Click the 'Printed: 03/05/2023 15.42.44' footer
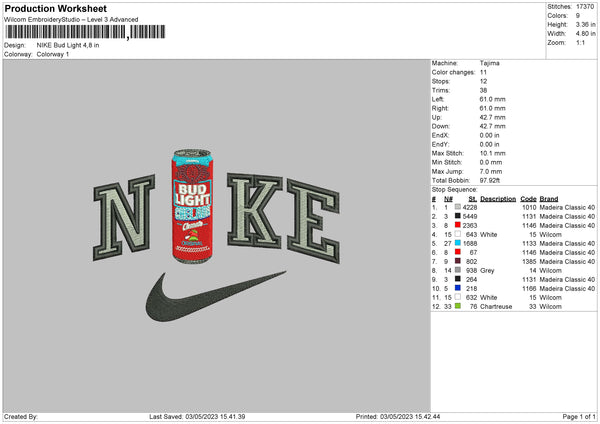The height and width of the screenshot is (424, 600). (398, 416)
